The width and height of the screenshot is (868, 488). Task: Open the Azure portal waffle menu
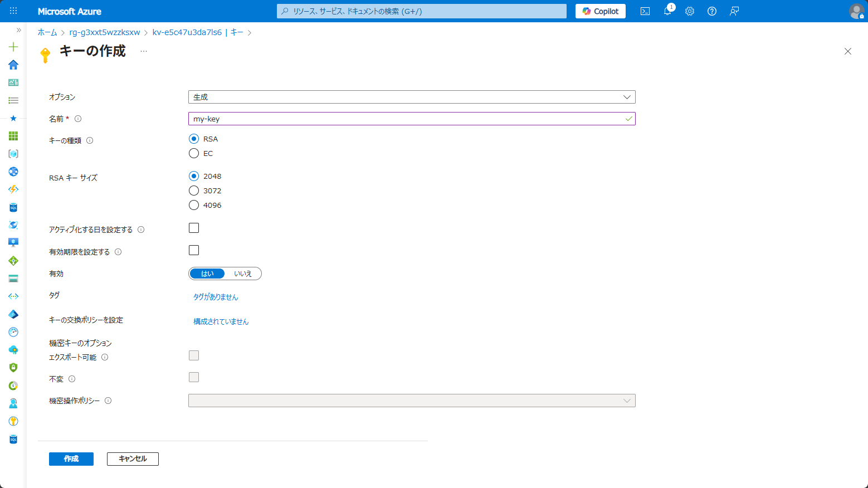pyautogui.click(x=13, y=11)
